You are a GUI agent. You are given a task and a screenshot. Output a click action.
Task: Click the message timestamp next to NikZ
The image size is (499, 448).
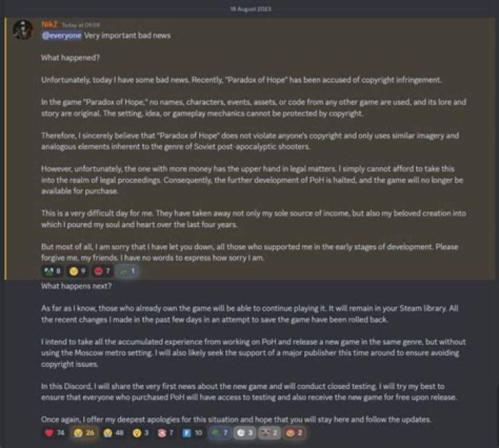click(x=80, y=25)
